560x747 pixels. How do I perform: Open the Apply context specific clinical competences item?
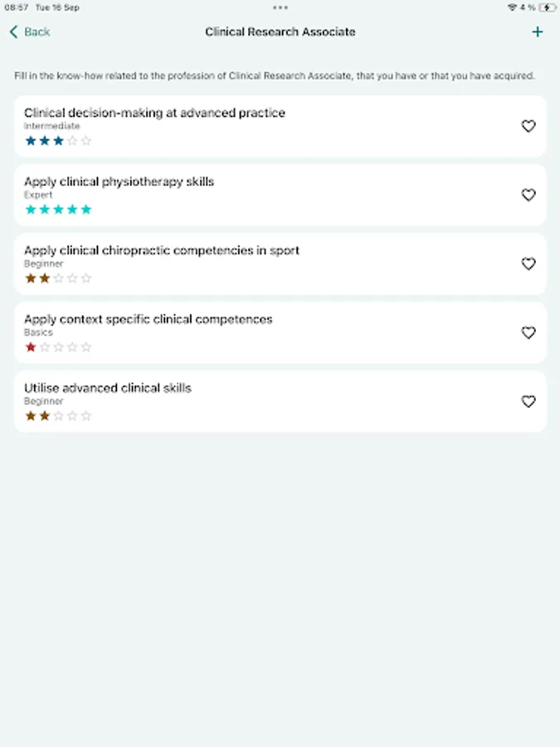[249, 333]
